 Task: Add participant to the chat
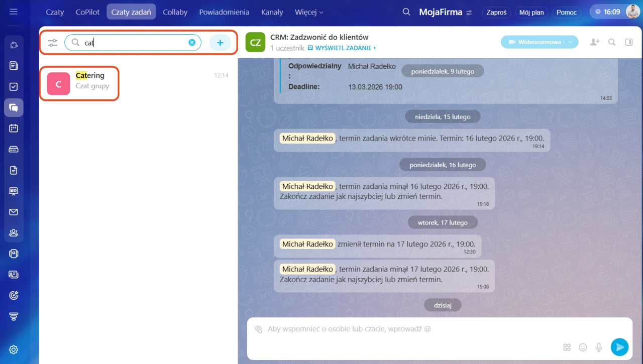[595, 42]
